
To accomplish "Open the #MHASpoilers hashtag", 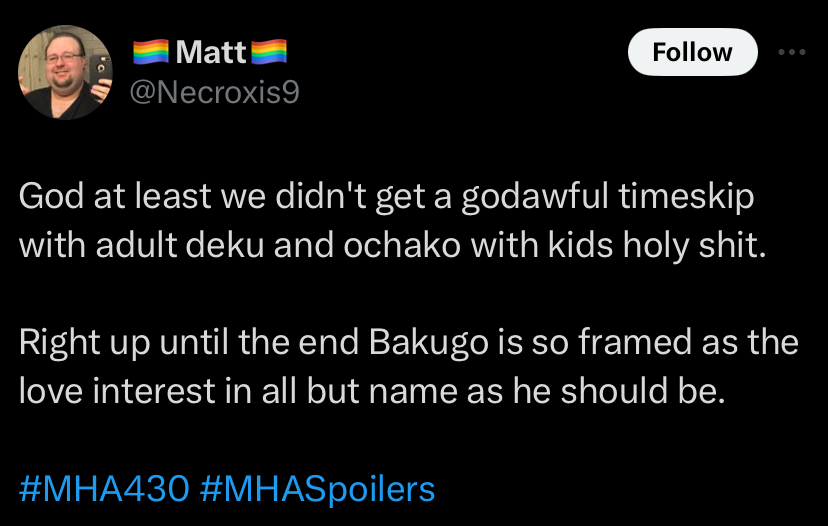I will pyautogui.click(x=317, y=488).
